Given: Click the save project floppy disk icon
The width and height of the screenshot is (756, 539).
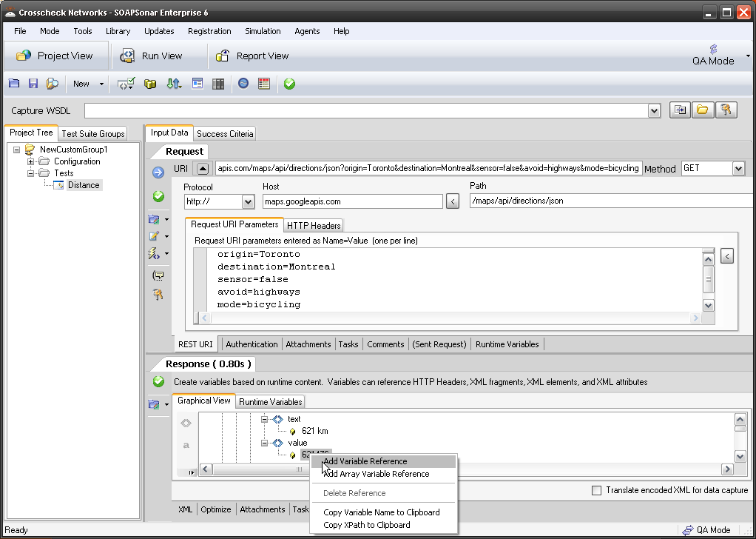Looking at the screenshot, I should (33, 84).
